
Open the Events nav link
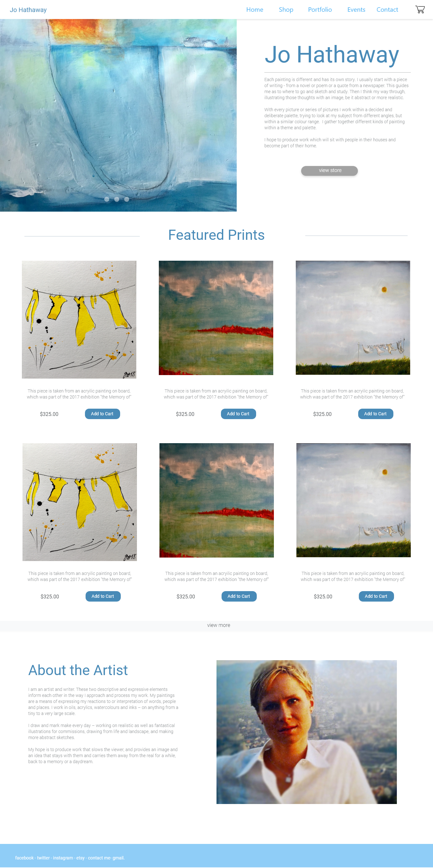coord(356,10)
